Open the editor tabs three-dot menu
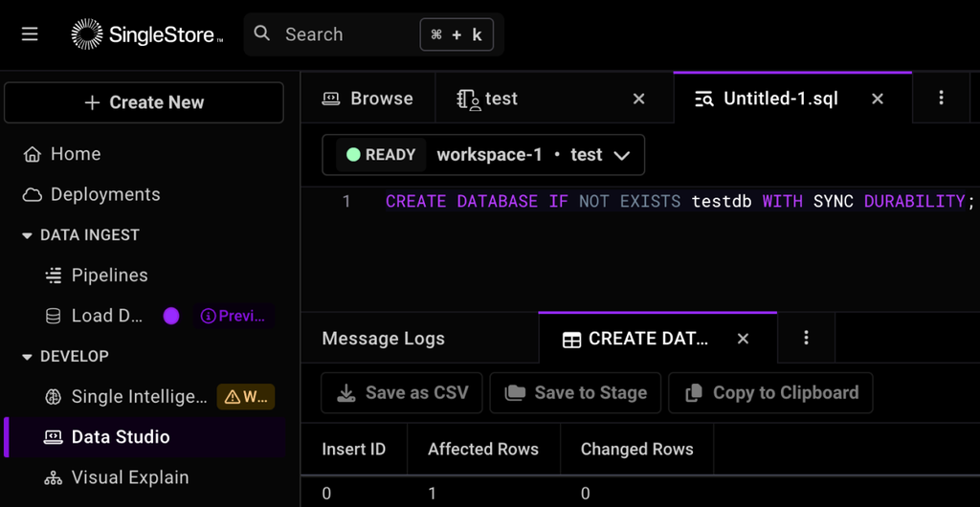This screenshot has width=980, height=507. [942, 98]
